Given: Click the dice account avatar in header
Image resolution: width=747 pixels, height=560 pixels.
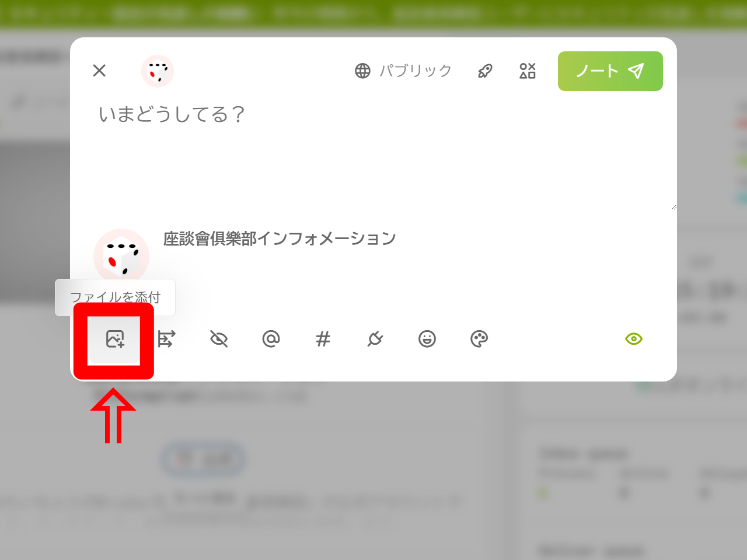Looking at the screenshot, I should click(158, 71).
